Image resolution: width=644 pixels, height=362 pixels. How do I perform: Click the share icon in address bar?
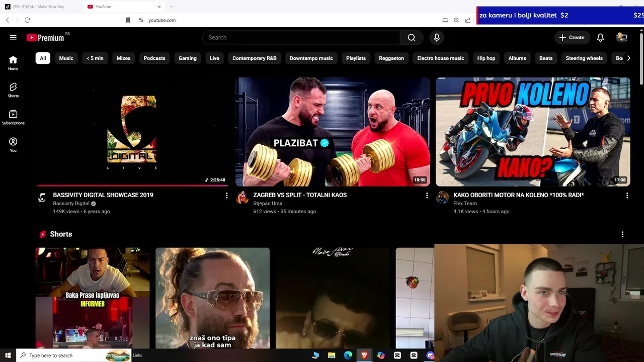[x=468, y=20]
